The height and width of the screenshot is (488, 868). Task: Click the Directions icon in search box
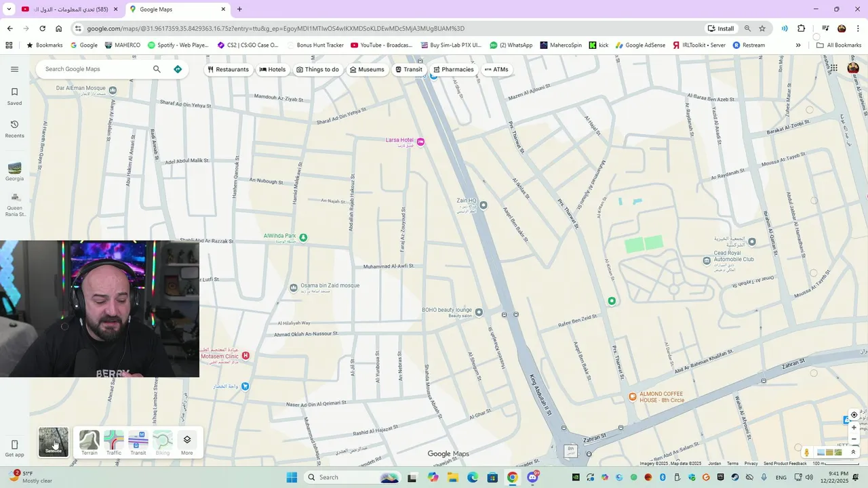click(178, 69)
